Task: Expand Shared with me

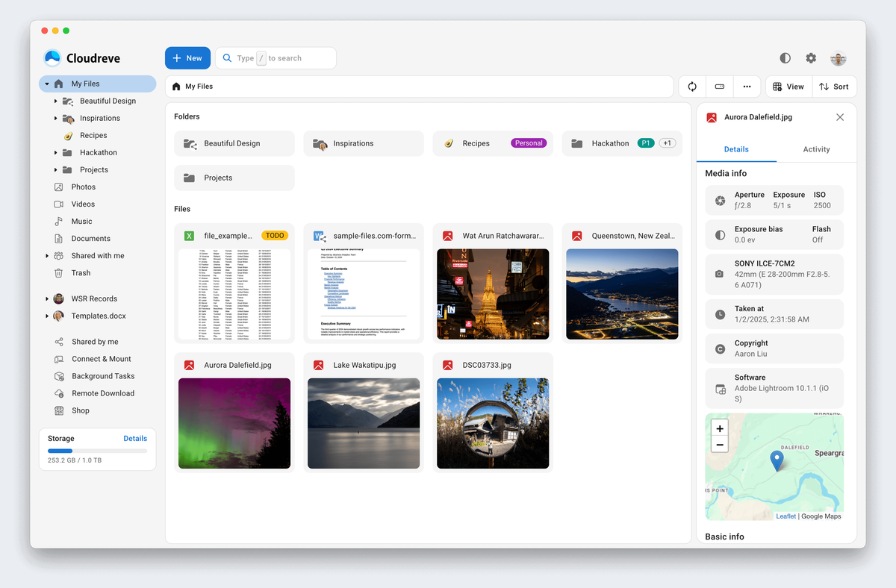Action: (47, 256)
